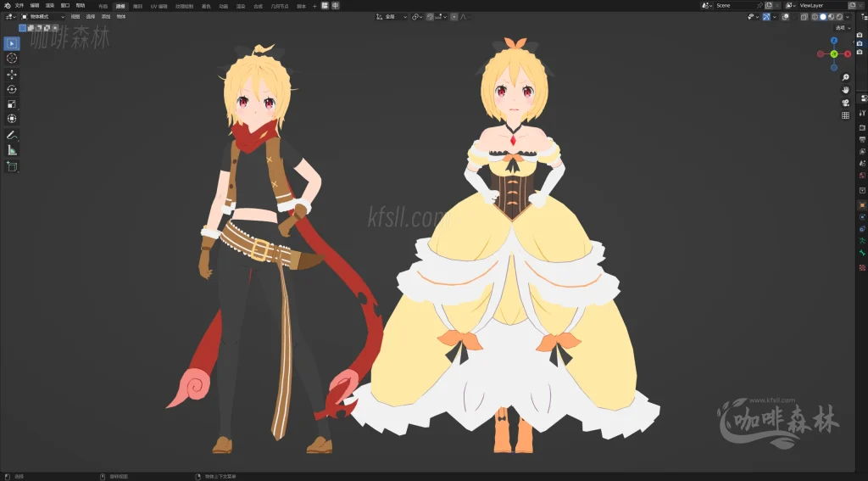
Task: Click the zoom magnifier viewport icon
Action: click(845, 77)
